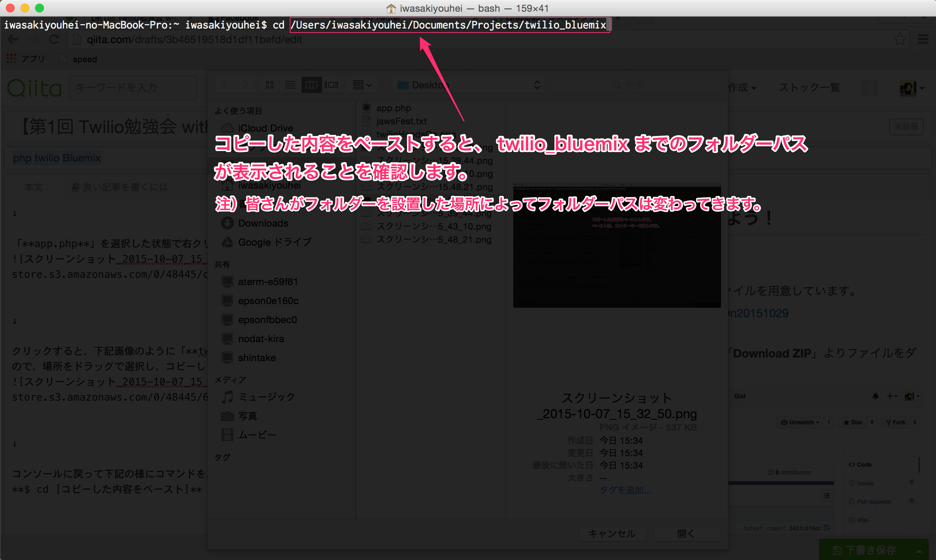Click タグを追加… link in preview
936x560 pixels.
click(625, 490)
